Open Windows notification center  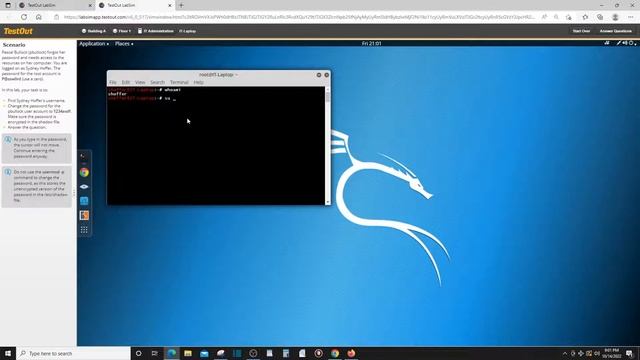pos(629,353)
